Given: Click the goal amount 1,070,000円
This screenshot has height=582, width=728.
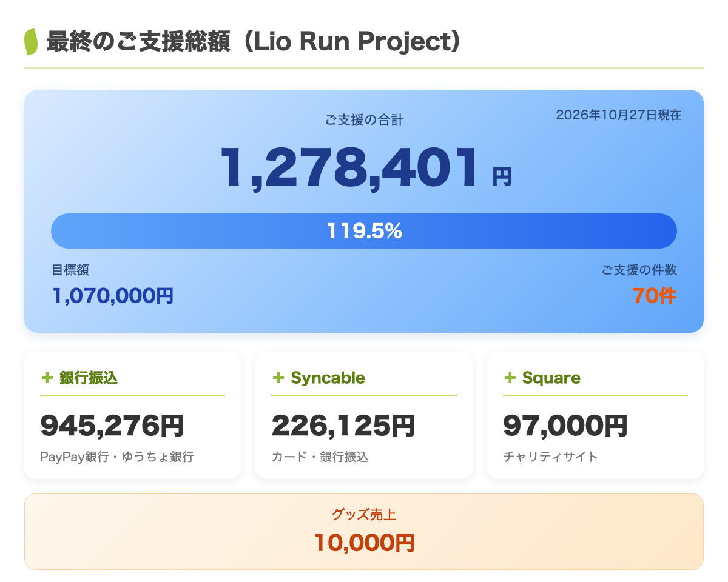Looking at the screenshot, I should pyautogui.click(x=113, y=296).
